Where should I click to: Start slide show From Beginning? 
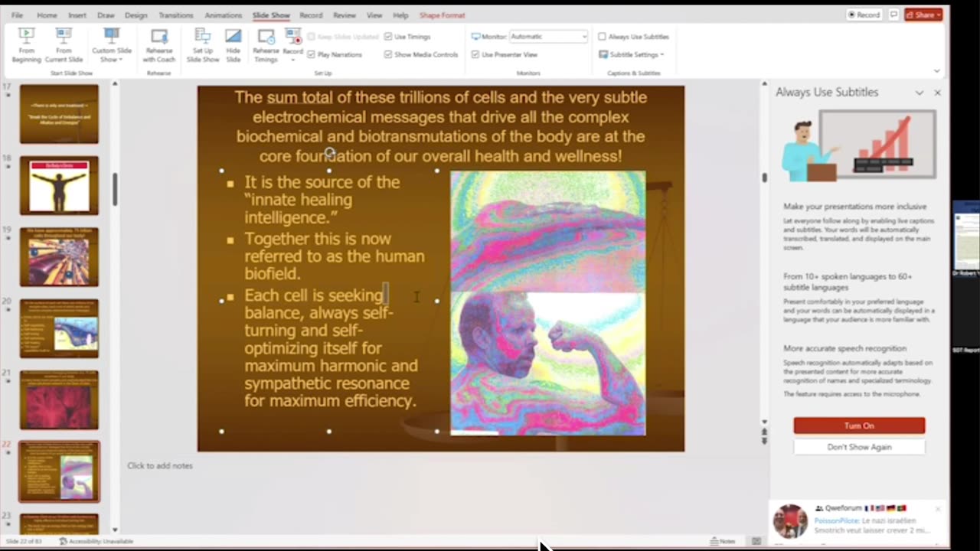pos(26,45)
